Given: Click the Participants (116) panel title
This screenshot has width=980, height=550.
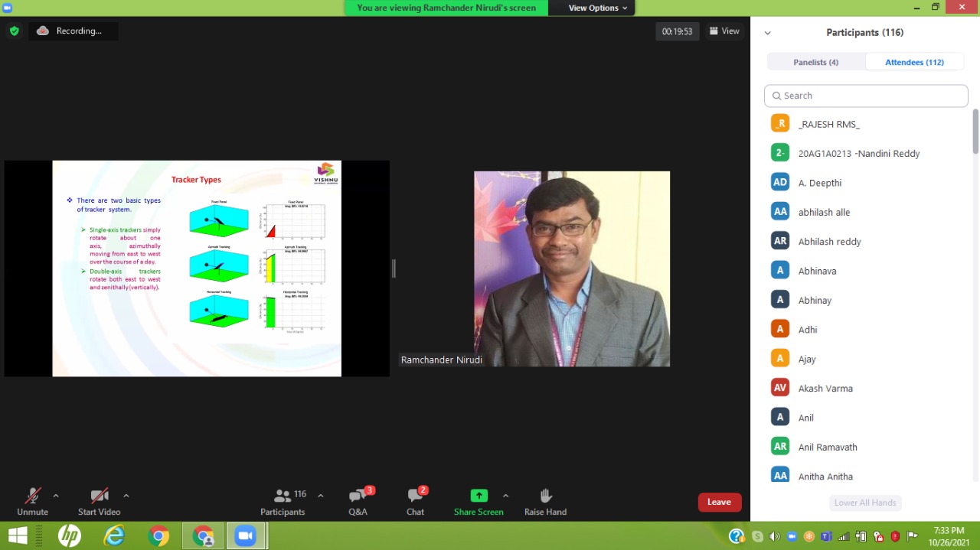Looking at the screenshot, I should tap(865, 32).
